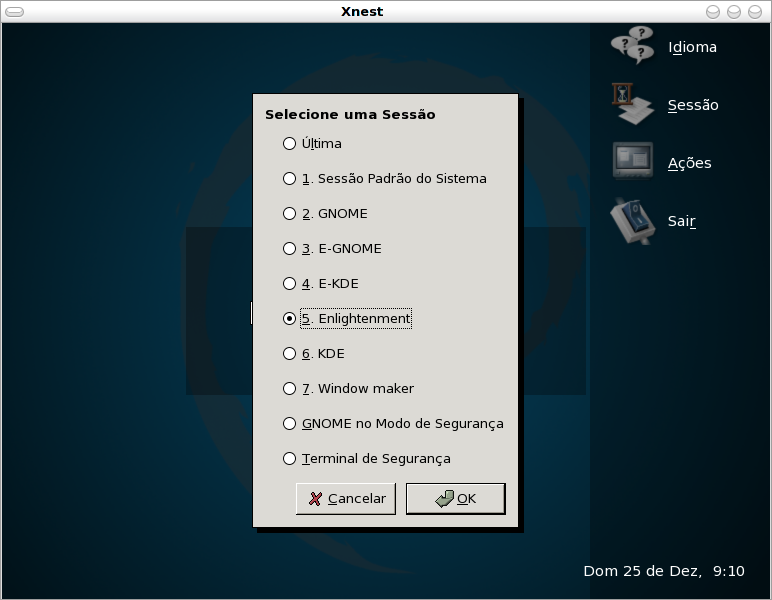Click the Sair power switch icon
Image resolution: width=772 pixels, height=600 pixels.
coord(633,221)
